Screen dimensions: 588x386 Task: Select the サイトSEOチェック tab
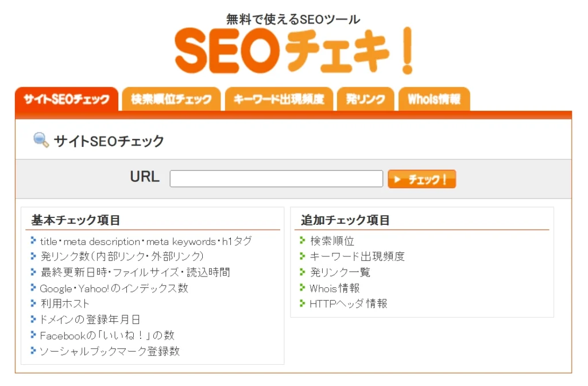[67, 98]
